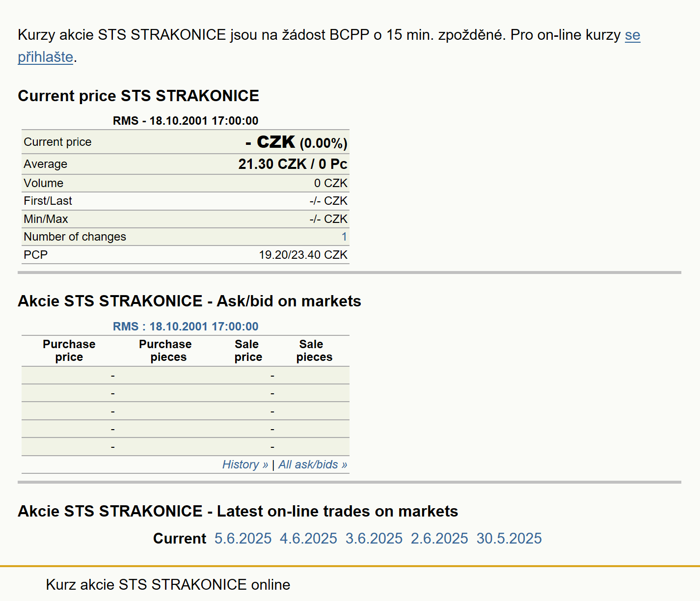Viewport: 700px width, 601px height.
Task: Open the Number of changes value 1
Action: (x=344, y=237)
